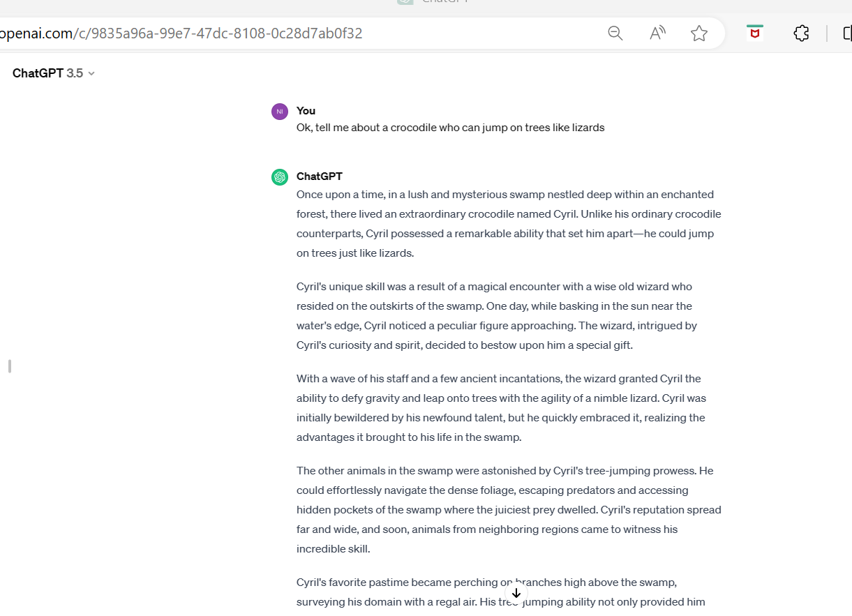Image resolution: width=852 pixels, height=616 pixels.
Task: Click the crocodile prompt message text
Action: [450, 128]
